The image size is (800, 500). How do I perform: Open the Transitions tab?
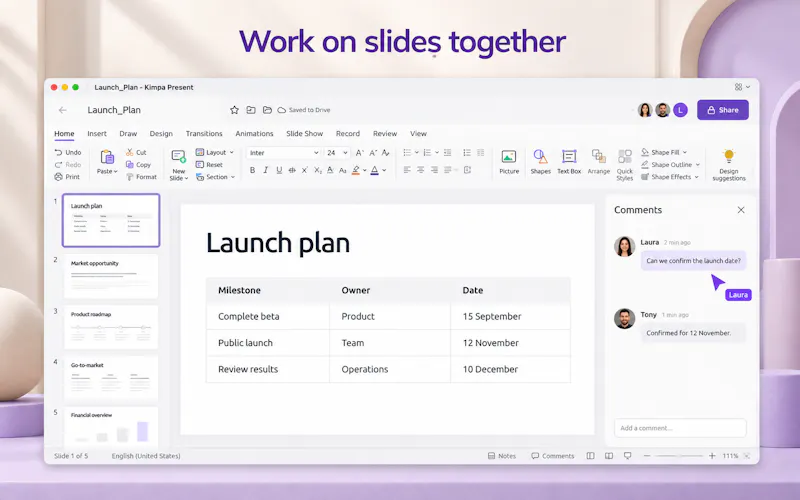204,134
